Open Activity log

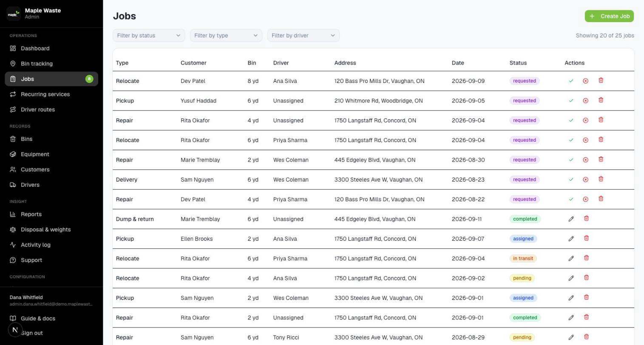click(x=51, y=245)
